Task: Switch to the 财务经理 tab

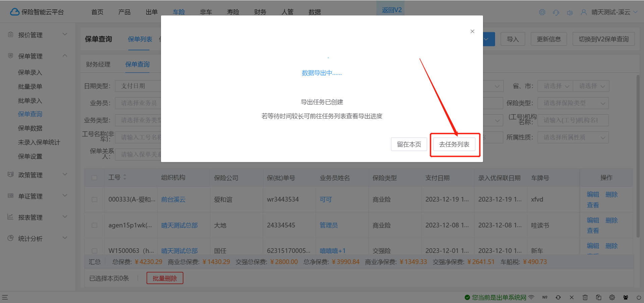Action: pyautogui.click(x=98, y=64)
